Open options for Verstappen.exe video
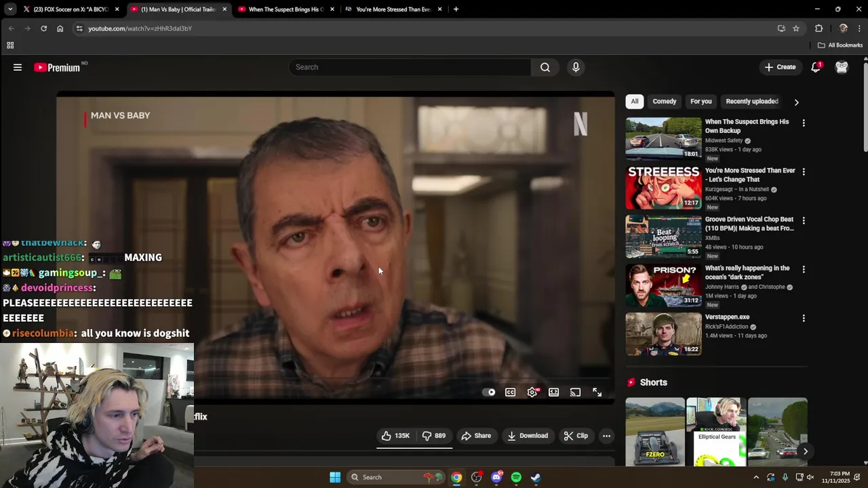 tap(804, 319)
